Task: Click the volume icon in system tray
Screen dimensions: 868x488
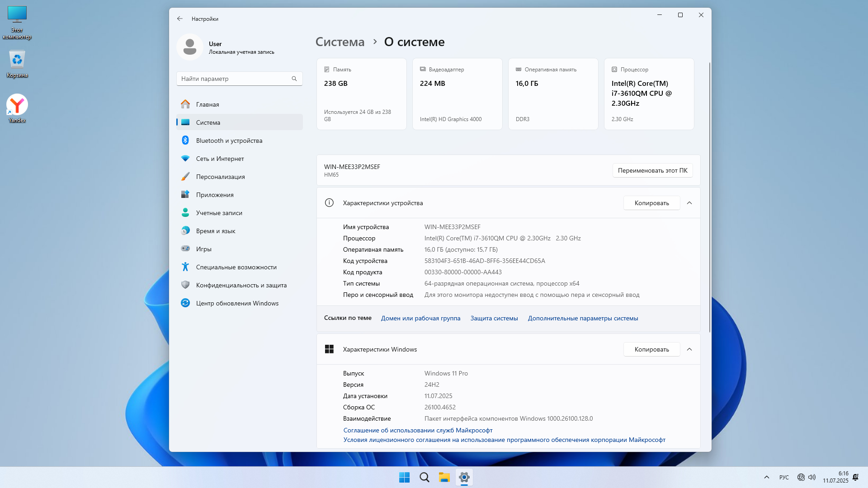Action: [x=812, y=477]
